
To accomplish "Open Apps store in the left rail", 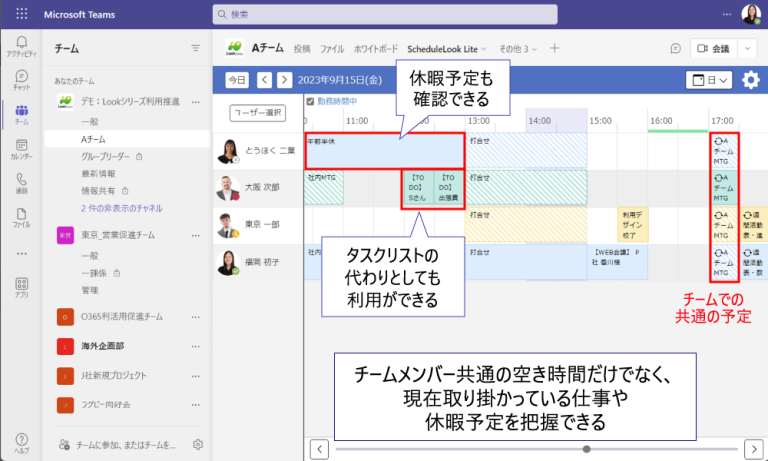I will pos(22,288).
